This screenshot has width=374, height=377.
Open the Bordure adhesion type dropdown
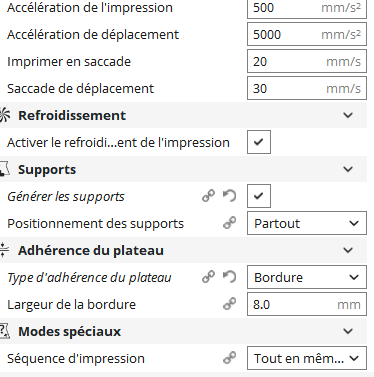pyautogui.click(x=307, y=277)
